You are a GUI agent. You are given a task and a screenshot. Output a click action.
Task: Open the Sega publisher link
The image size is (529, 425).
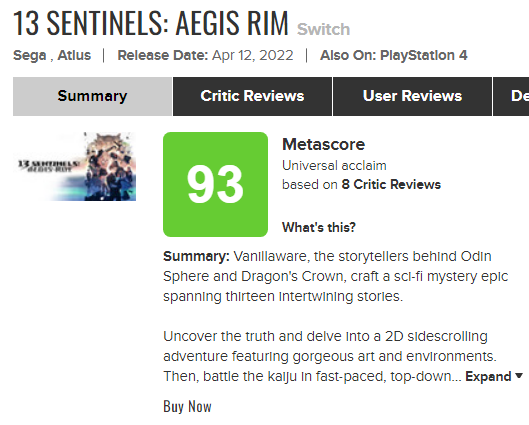click(x=30, y=55)
